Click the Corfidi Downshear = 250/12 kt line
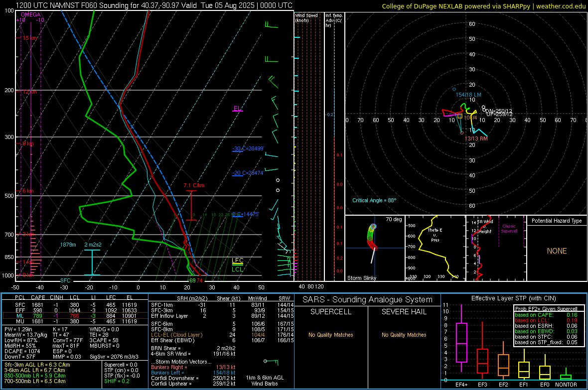The image size is (588, 390). 193,378
